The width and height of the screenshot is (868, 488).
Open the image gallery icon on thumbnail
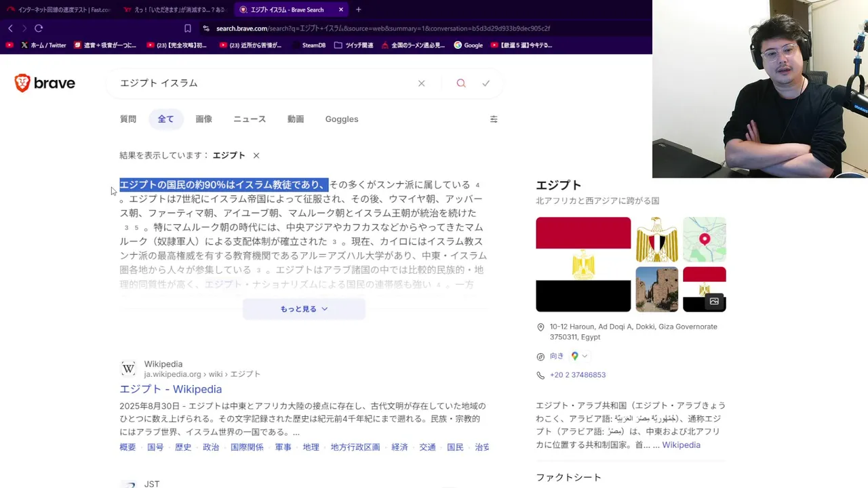(x=714, y=301)
